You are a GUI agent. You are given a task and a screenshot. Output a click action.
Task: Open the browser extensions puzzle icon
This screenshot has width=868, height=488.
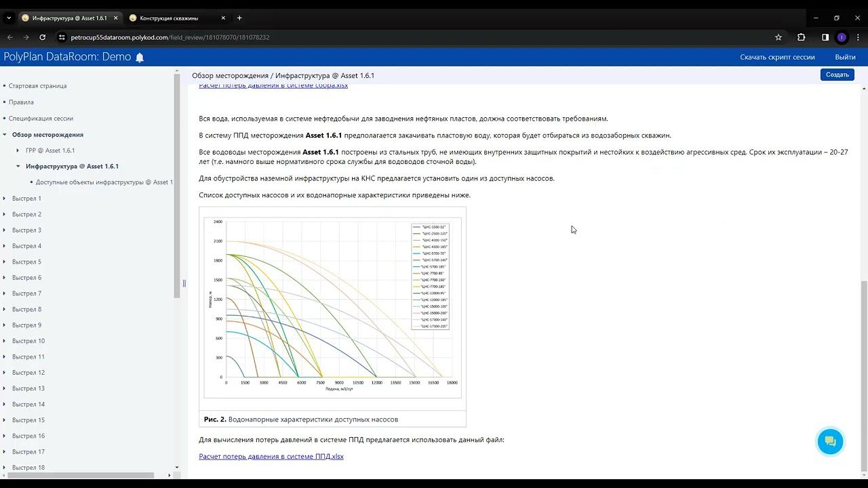point(801,37)
